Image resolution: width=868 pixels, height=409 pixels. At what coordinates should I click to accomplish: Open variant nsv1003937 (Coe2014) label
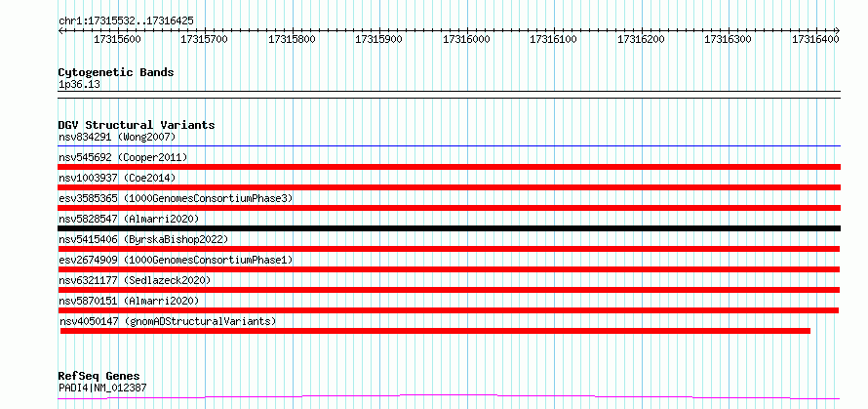click(117, 178)
